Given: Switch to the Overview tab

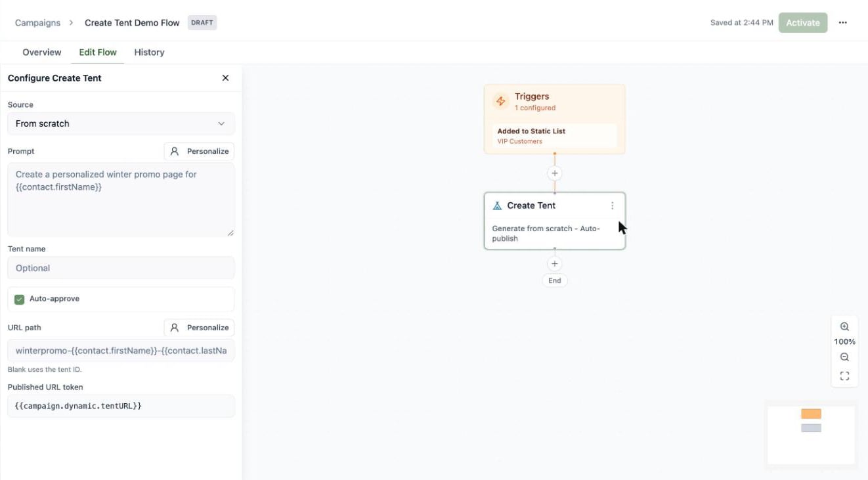Looking at the screenshot, I should [x=42, y=53].
